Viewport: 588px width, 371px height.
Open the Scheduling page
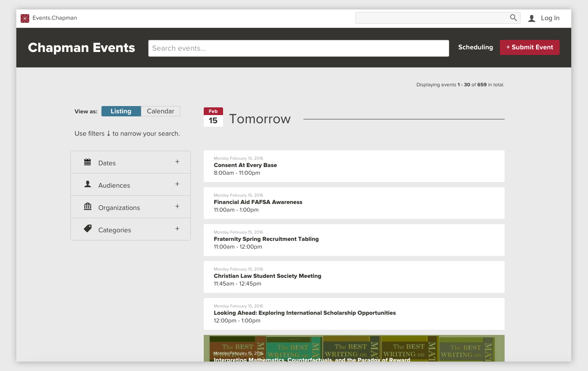[x=475, y=47]
